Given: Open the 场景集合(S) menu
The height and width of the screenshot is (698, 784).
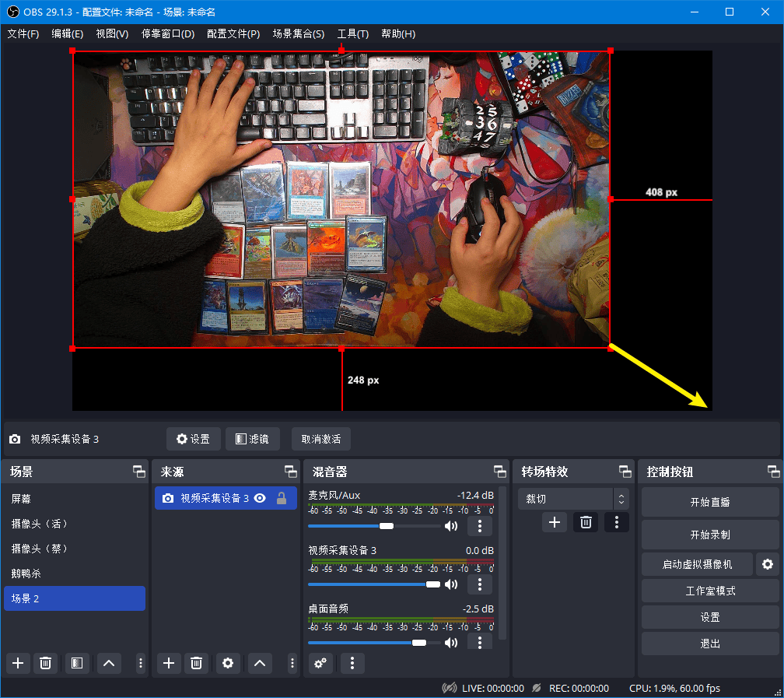Looking at the screenshot, I should click(x=299, y=34).
